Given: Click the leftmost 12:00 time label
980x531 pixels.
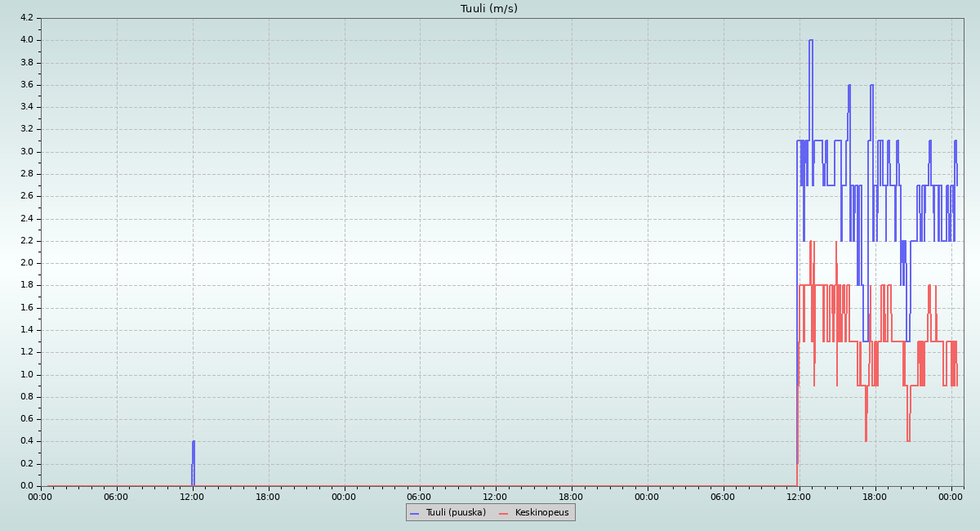Looking at the screenshot, I should (193, 497).
